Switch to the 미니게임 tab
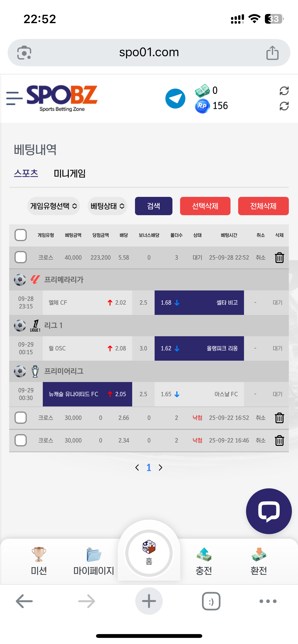This screenshot has width=298, height=644. [70, 173]
